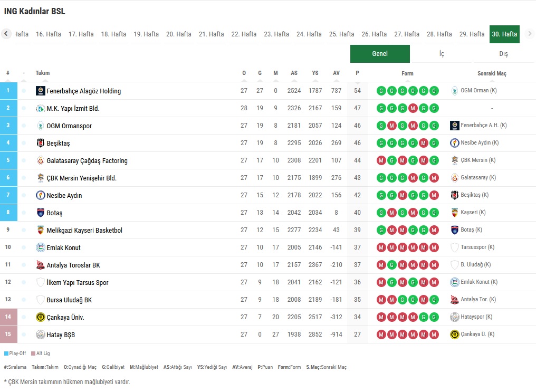Select the 27. Hafta tab

pyautogui.click(x=407, y=34)
